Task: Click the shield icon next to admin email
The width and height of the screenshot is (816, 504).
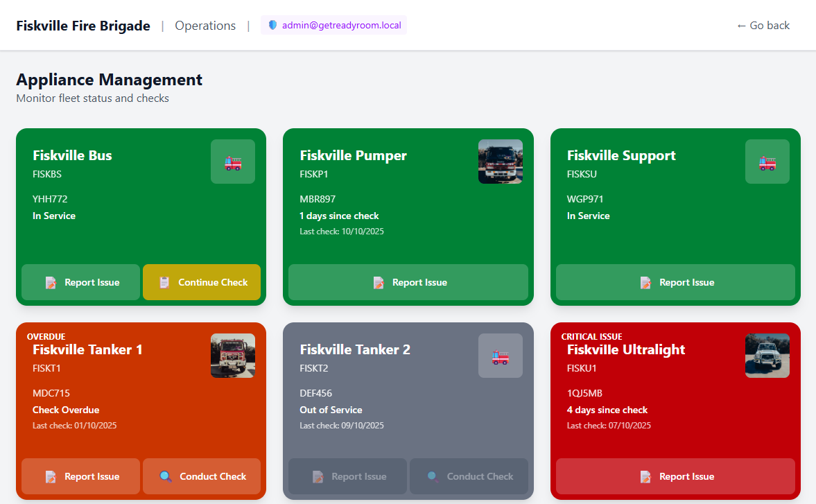Action: pos(272,25)
